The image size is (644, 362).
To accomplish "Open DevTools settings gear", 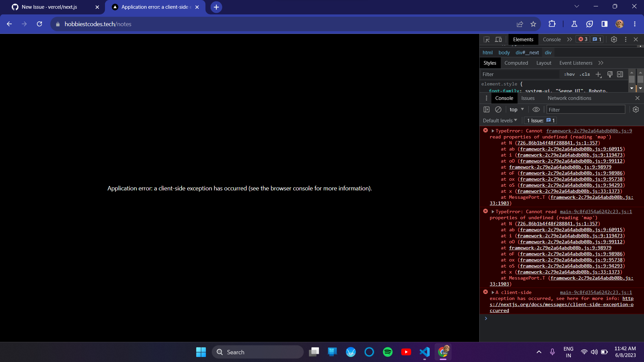I will (614, 39).
